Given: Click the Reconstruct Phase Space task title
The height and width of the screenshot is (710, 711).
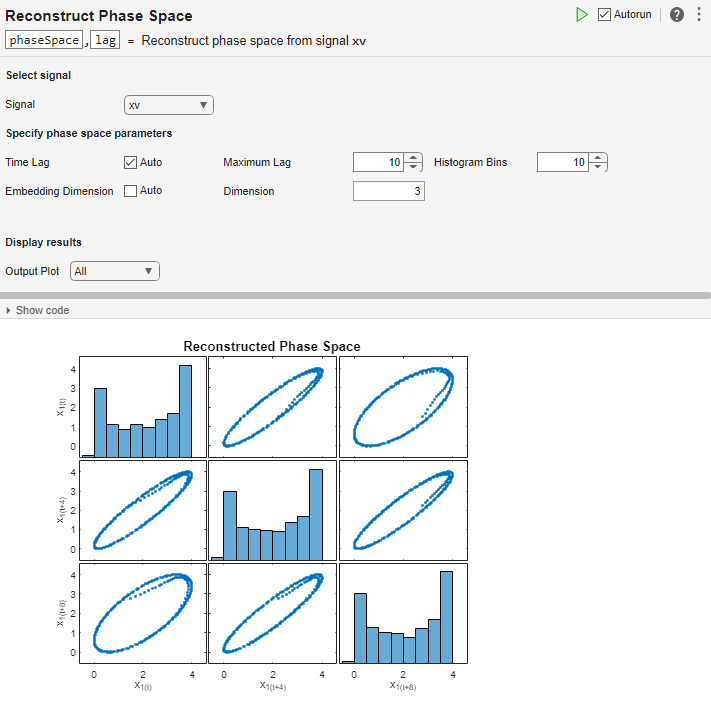Looking at the screenshot, I should [99, 16].
